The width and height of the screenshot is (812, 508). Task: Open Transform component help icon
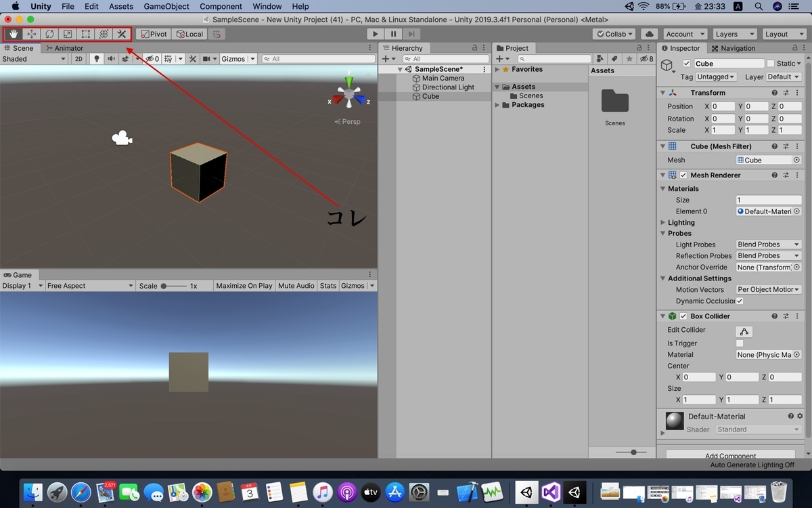click(x=774, y=93)
